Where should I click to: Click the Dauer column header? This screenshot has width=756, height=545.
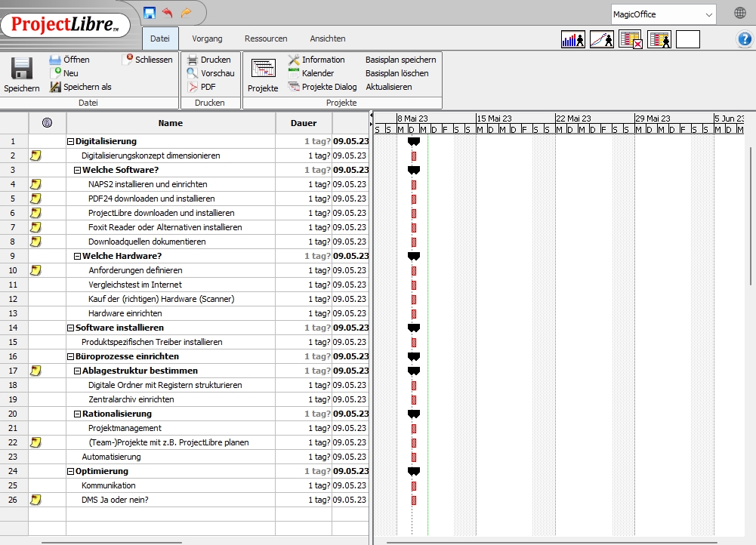coord(304,123)
